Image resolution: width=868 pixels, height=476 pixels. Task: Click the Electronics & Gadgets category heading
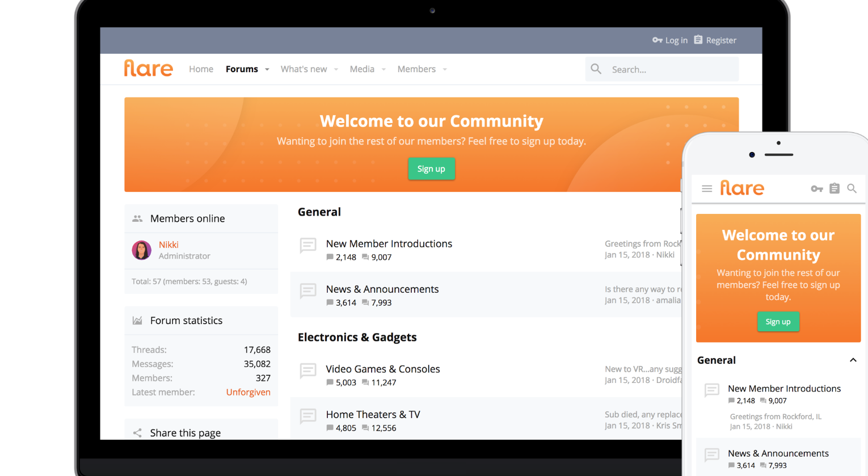tap(357, 337)
